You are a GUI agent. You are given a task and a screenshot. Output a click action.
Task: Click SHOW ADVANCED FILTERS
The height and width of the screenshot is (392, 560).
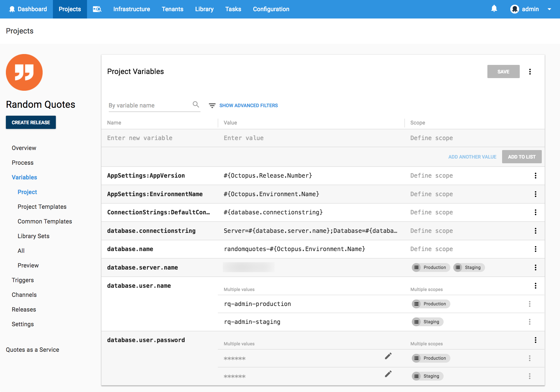pos(248,105)
